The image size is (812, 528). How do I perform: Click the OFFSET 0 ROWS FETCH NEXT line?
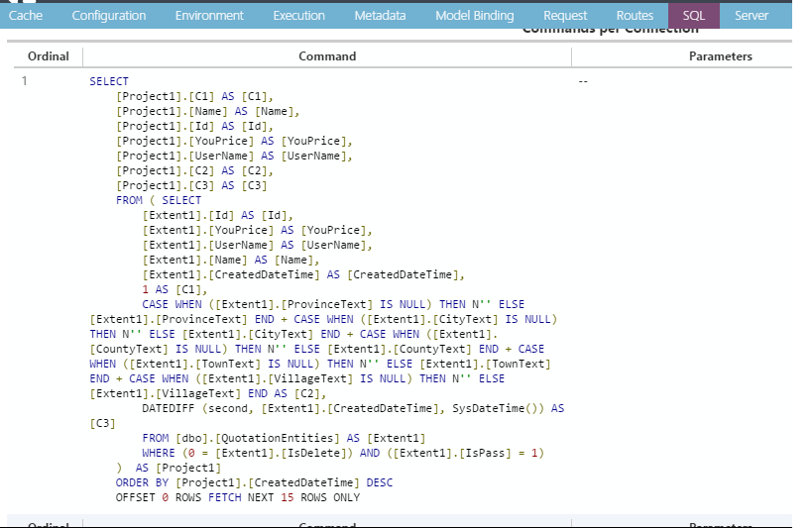(238, 497)
